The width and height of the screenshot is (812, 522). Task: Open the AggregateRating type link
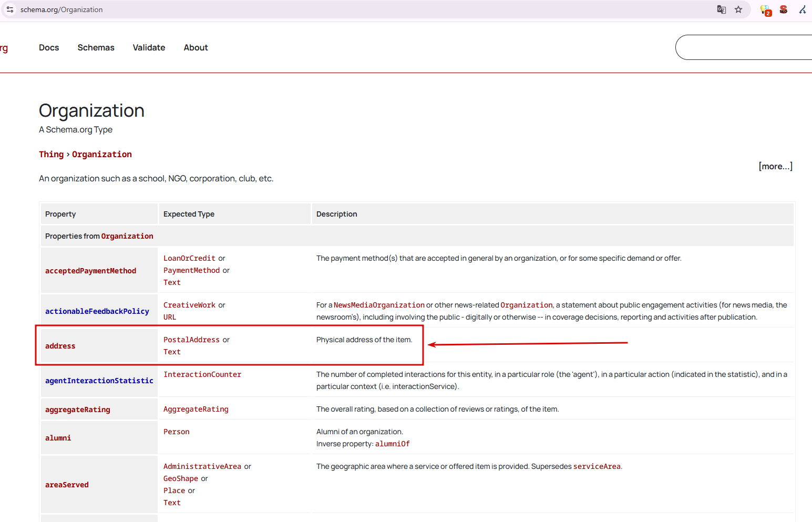[x=196, y=409]
